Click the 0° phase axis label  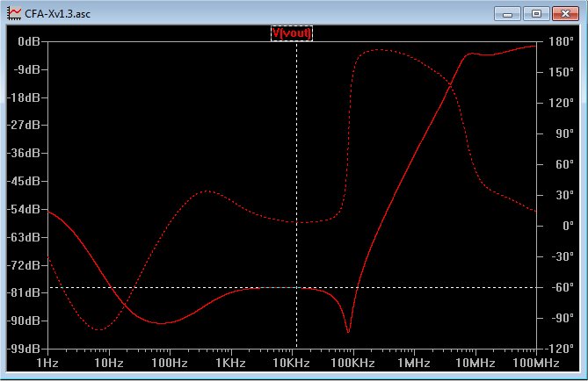tap(568, 226)
